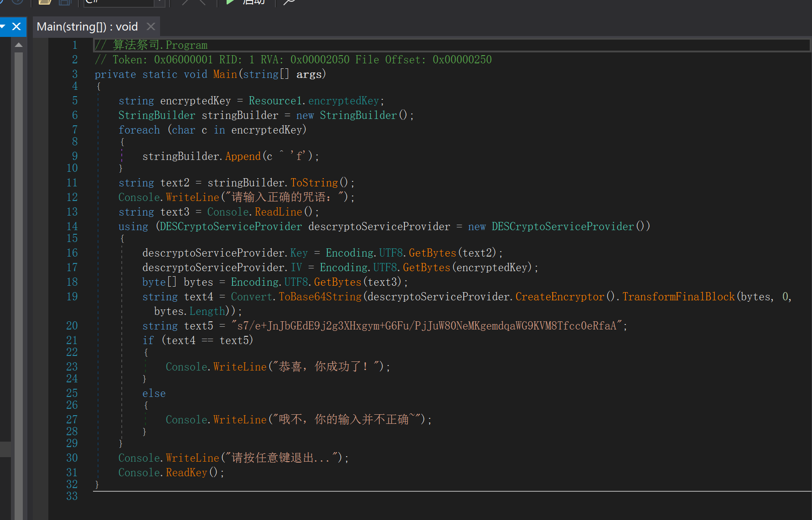
Task: Click ReadLine on line 13
Action: pos(279,212)
